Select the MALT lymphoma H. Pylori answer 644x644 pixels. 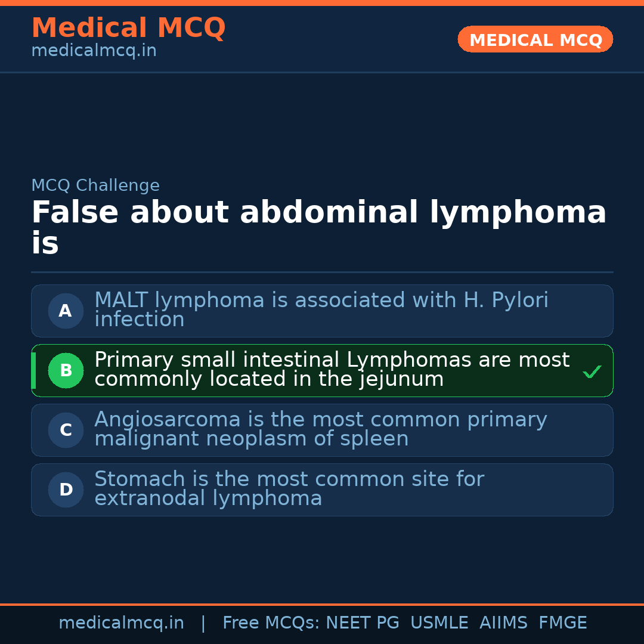coord(321,309)
